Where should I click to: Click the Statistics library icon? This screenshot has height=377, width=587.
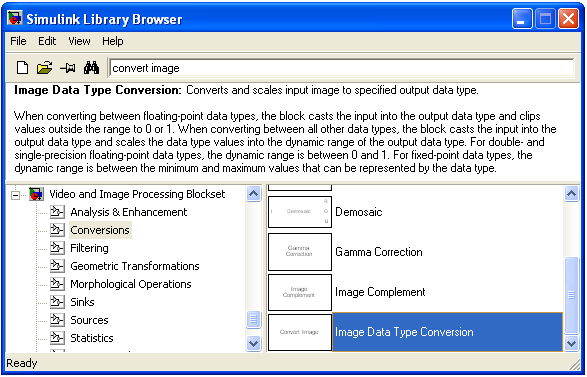point(57,338)
